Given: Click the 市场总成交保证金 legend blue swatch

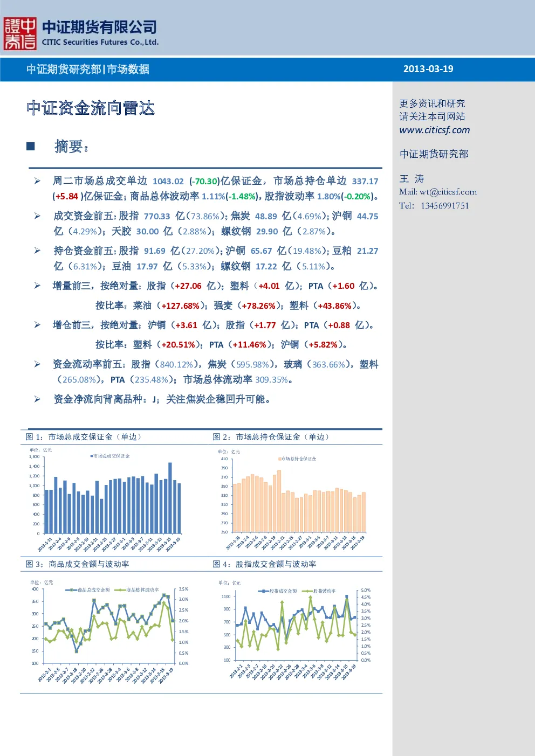Looking at the screenshot, I should 92,456.
